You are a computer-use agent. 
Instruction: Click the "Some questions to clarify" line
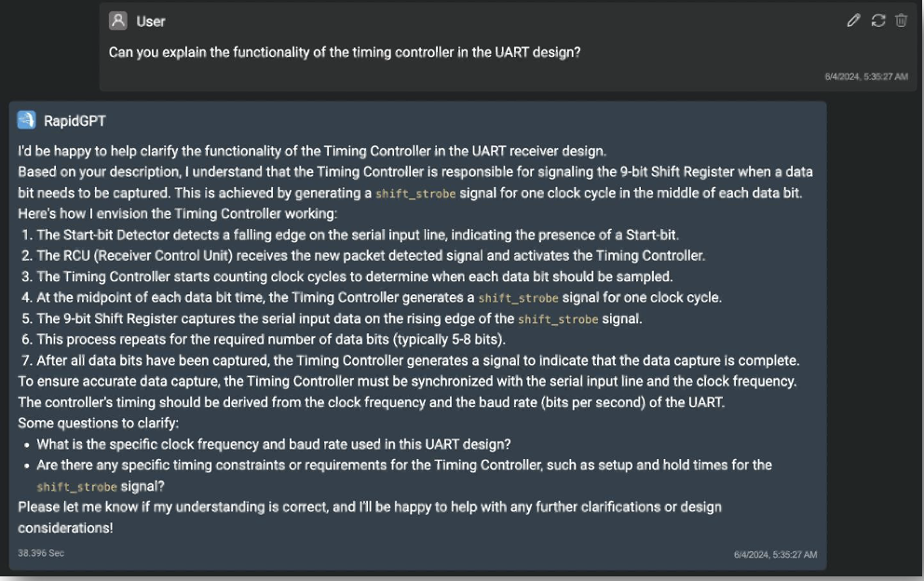99,423
